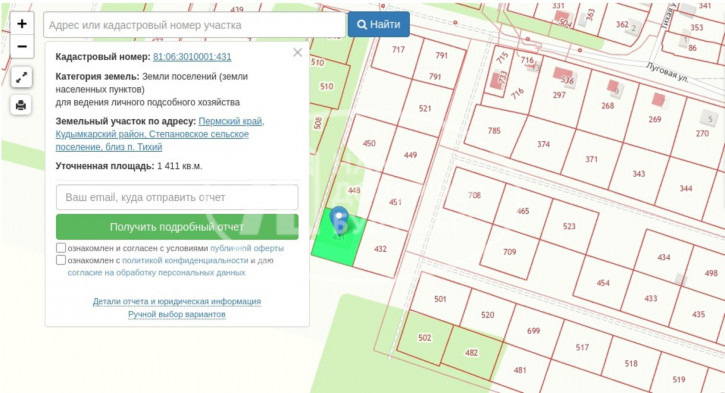
Task: Zoom in with the plus button
Action: click(x=22, y=24)
